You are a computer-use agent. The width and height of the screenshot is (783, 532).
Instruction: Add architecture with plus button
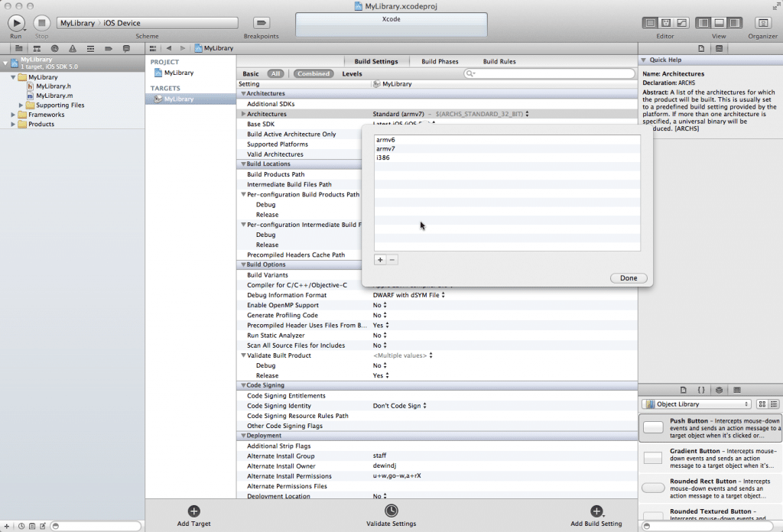tap(380, 260)
